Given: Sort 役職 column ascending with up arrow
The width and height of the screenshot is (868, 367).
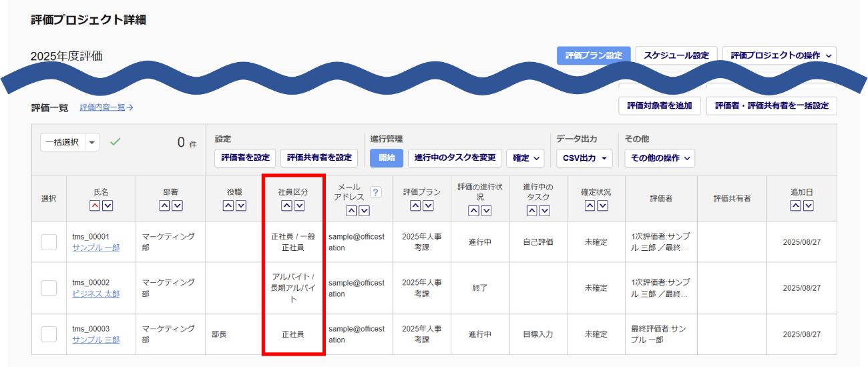Looking at the screenshot, I should point(228,206).
